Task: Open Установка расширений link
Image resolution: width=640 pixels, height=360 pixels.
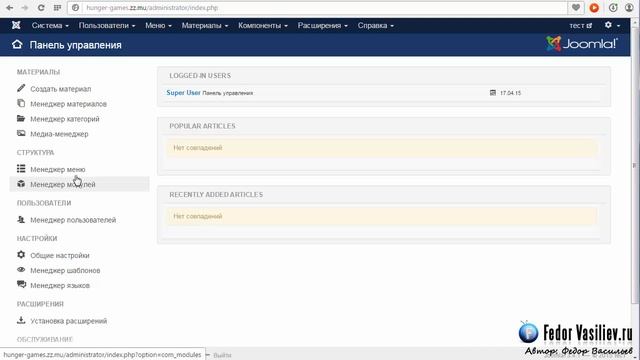Action: (x=69, y=321)
